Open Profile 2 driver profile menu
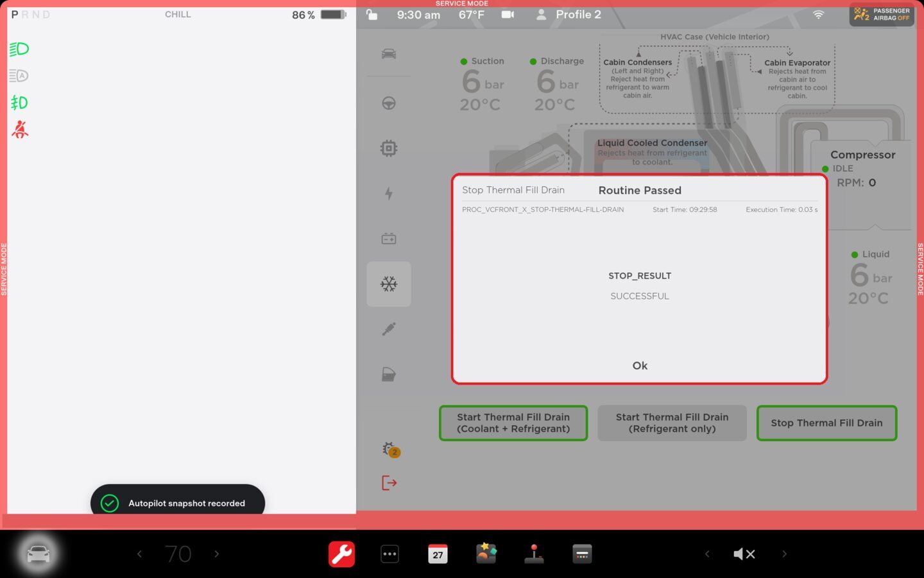Viewport: 924px width, 578px height. (x=569, y=14)
